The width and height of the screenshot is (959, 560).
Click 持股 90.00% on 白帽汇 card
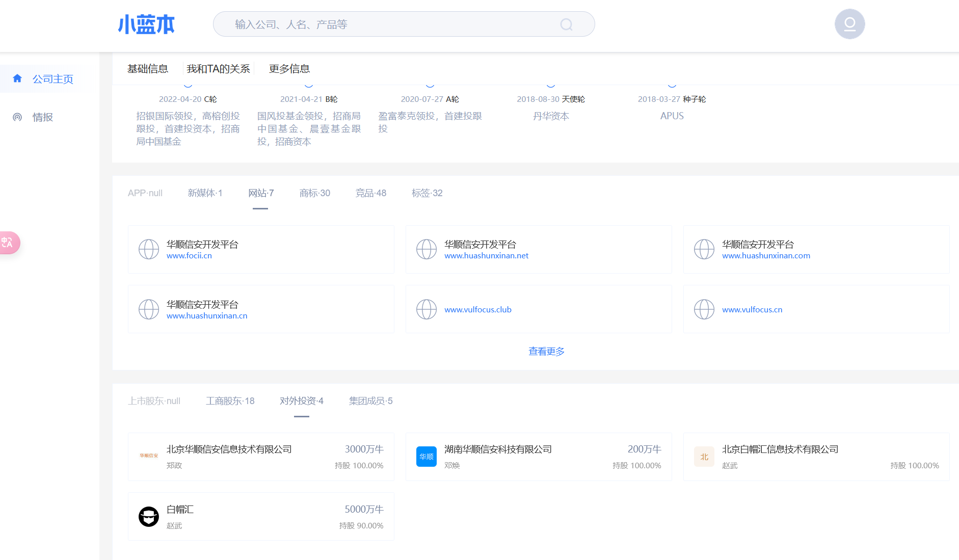[x=361, y=526]
